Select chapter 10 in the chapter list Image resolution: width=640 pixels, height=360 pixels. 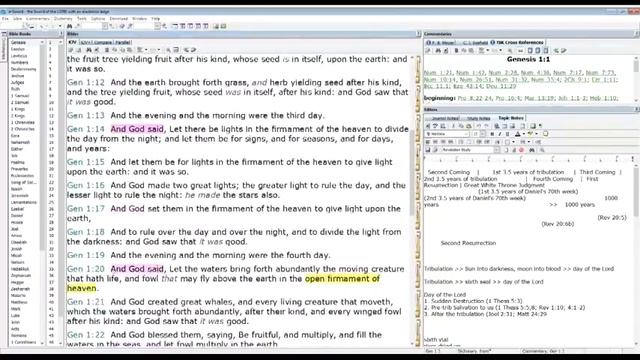pyautogui.click(x=51, y=102)
